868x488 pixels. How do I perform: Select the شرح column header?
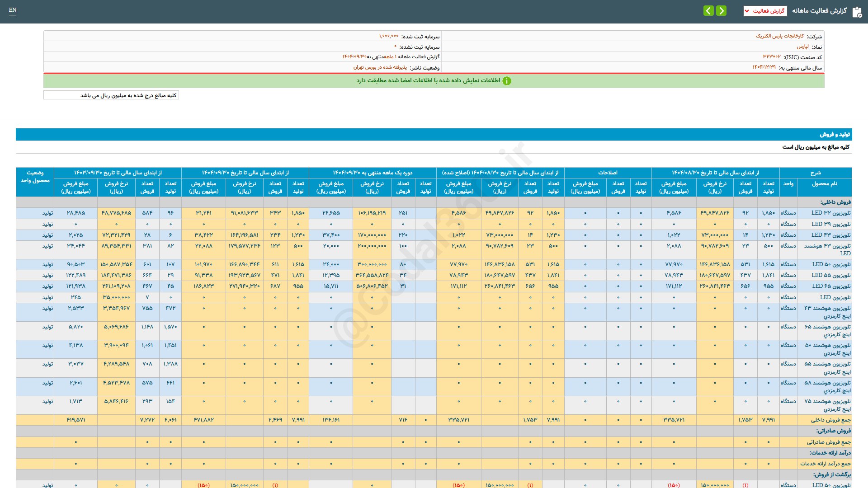(815, 173)
